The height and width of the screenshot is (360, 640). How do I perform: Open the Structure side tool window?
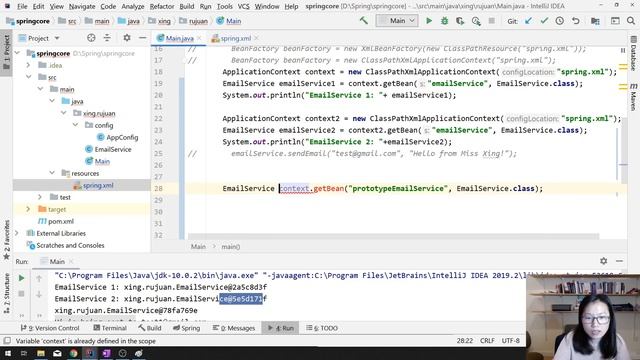click(7, 293)
